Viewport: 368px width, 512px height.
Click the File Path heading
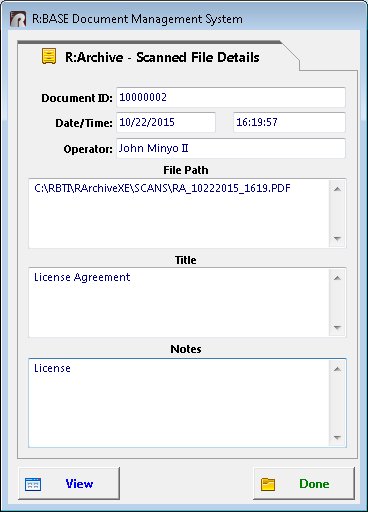point(186,170)
